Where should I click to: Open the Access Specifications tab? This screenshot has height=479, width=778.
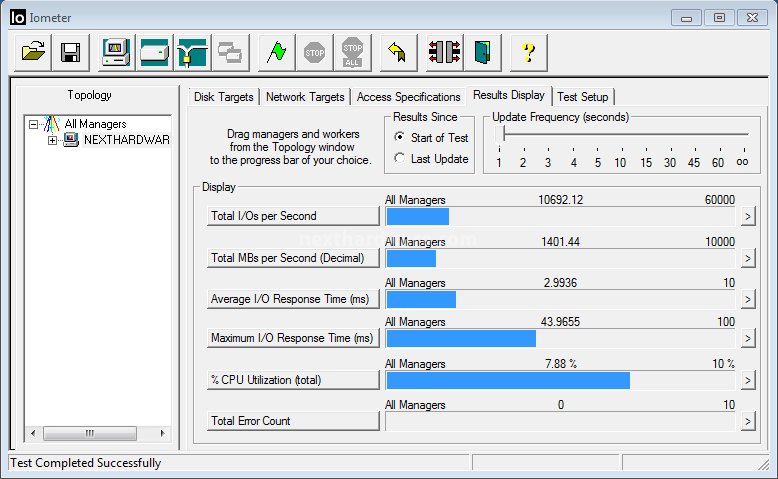409,97
